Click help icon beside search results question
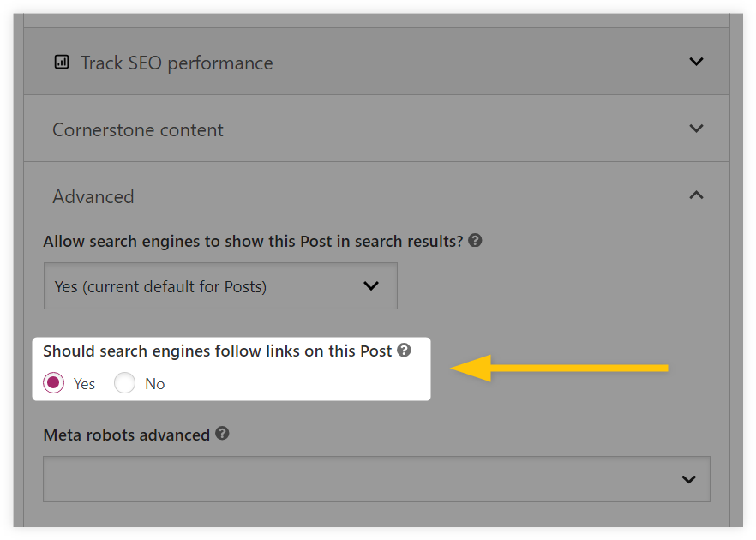This screenshot has width=756, height=540. coord(475,240)
